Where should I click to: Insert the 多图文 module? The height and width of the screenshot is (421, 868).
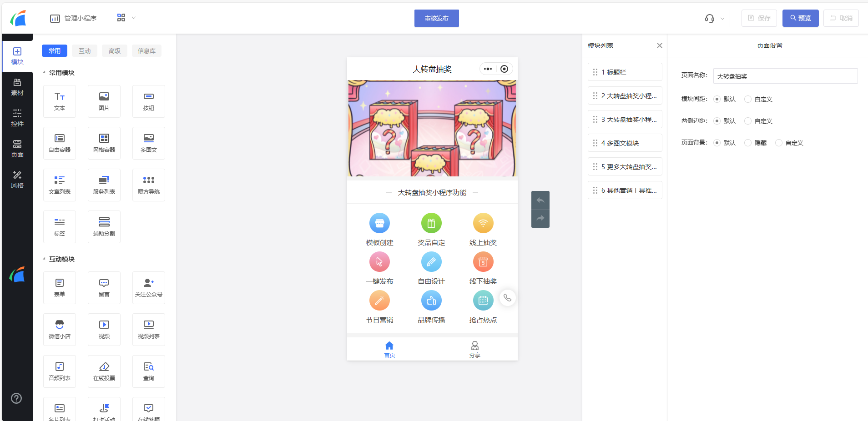pos(149,143)
